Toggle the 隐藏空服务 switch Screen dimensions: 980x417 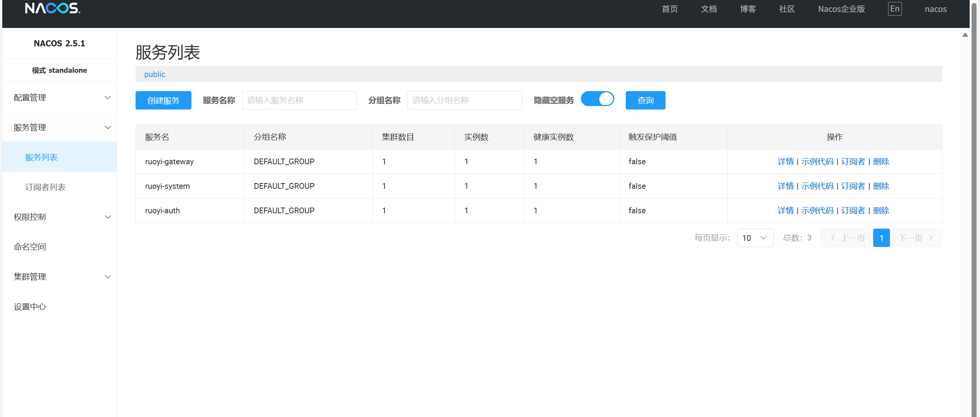597,99
